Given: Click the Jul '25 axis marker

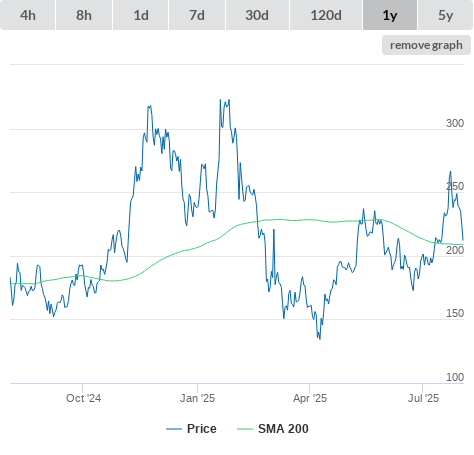Looking at the screenshot, I should point(423,398).
